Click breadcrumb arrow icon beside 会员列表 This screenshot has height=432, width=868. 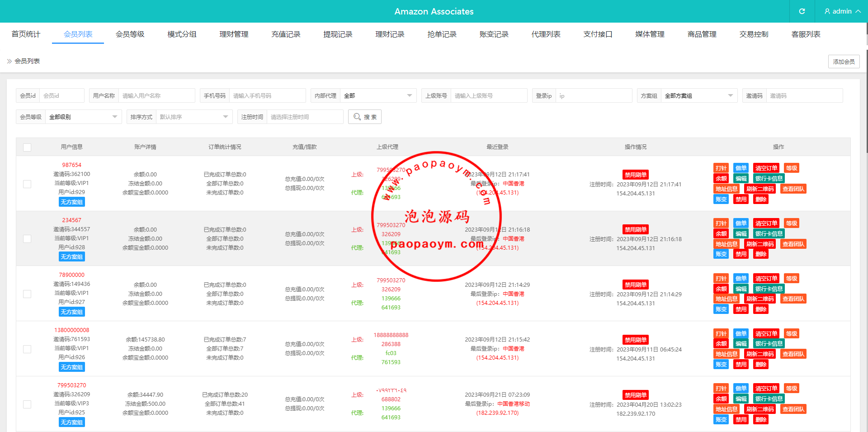pos(9,61)
